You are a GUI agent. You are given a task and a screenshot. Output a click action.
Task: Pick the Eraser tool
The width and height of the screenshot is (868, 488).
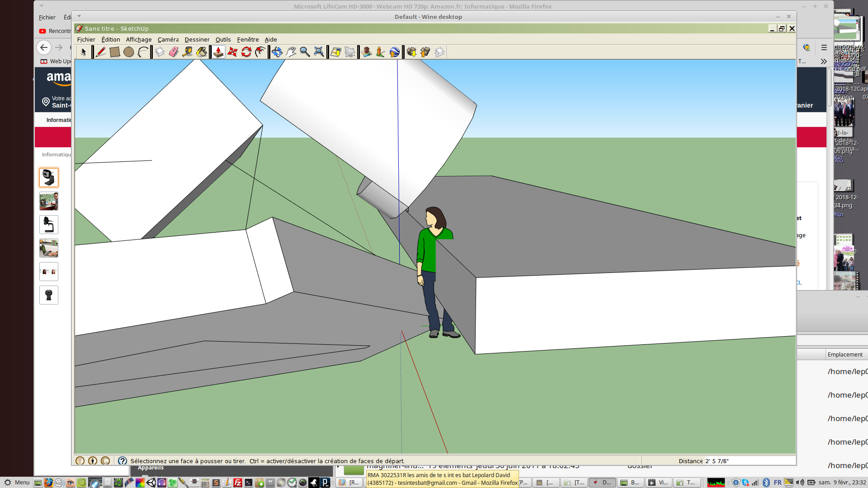(x=174, y=52)
